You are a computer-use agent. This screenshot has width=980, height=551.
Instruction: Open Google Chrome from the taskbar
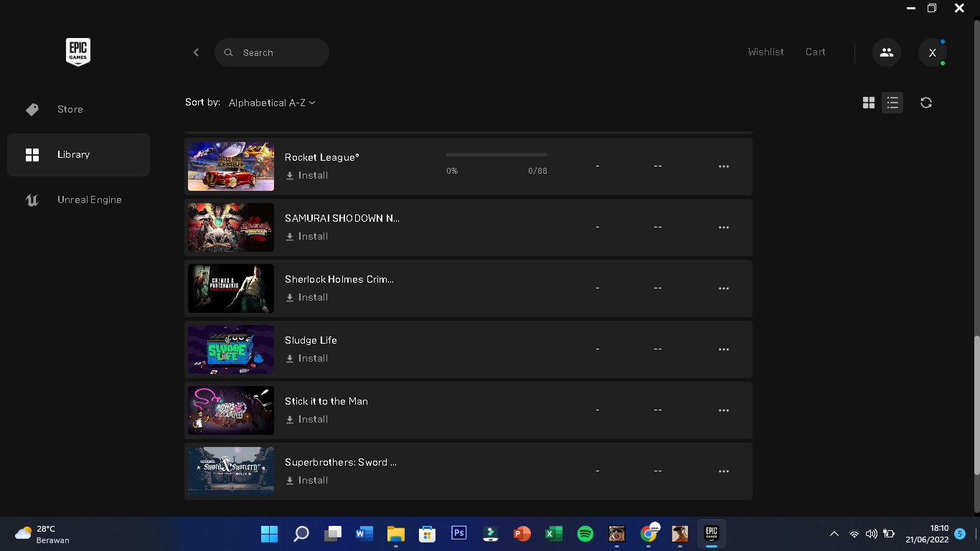[649, 534]
